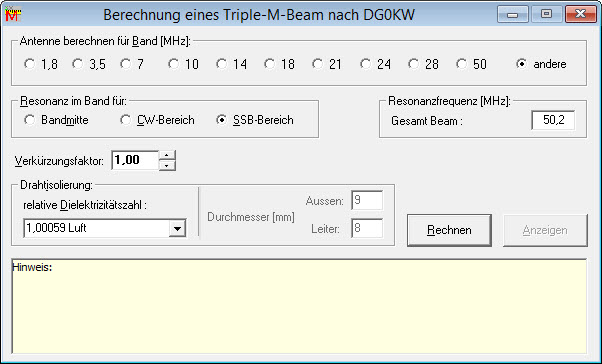Click the Anzeigen button

coord(545,230)
